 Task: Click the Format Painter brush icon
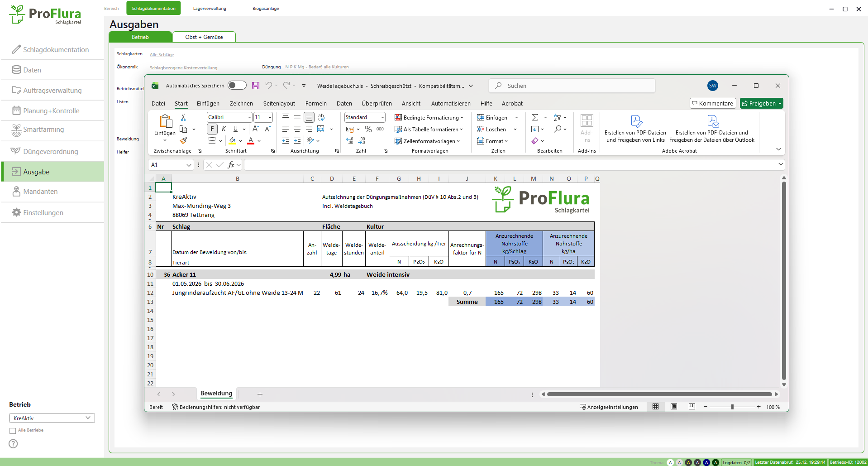[183, 141]
